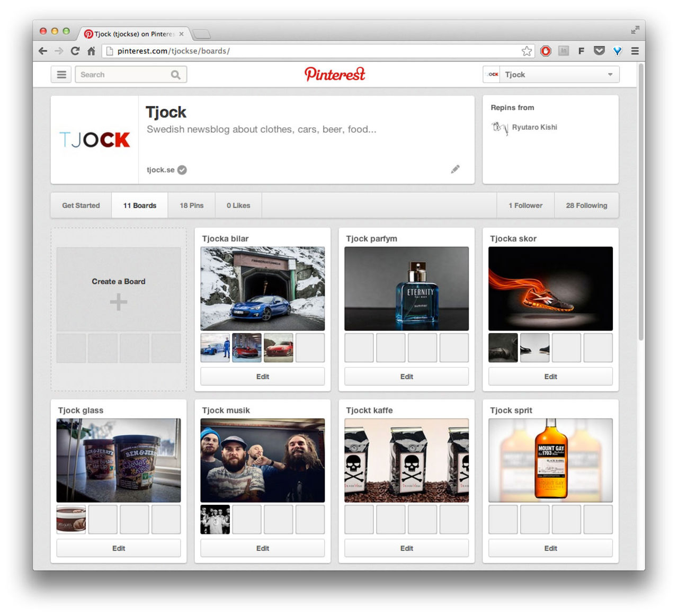Image resolution: width=678 pixels, height=616 pixels.
Task: Edit profile with the pencil icon
Action: click(x=455, y=169)
